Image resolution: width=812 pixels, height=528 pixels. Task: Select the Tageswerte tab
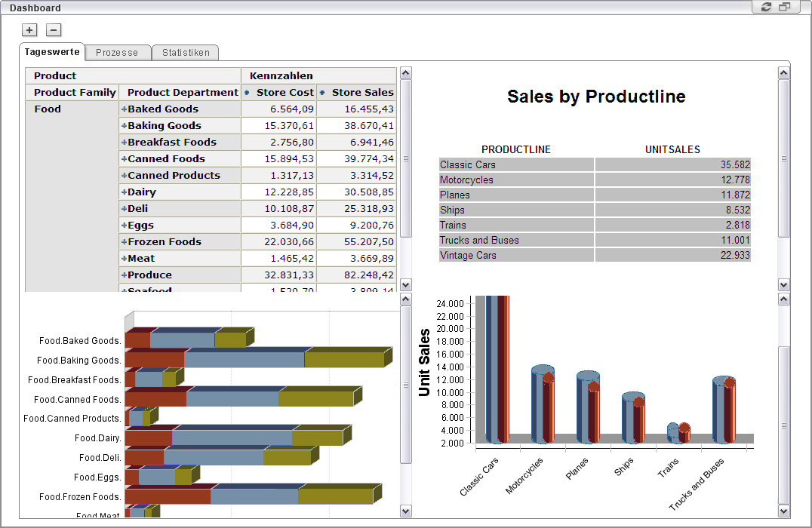point(52,52)
